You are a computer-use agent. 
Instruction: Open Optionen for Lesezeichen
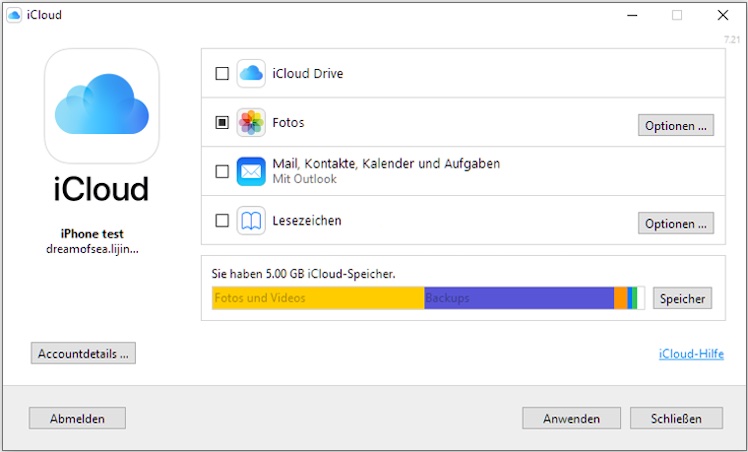(676, 223)
